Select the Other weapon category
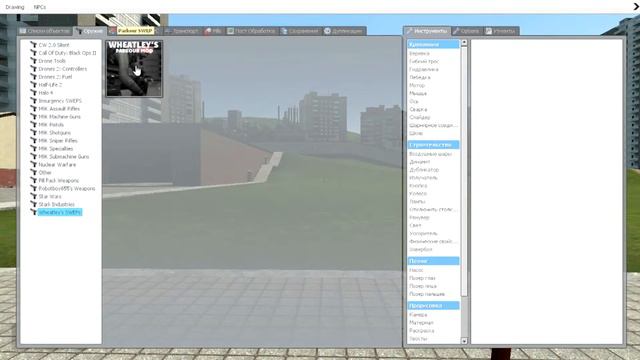The image size is (640, 360). point(45,172)
